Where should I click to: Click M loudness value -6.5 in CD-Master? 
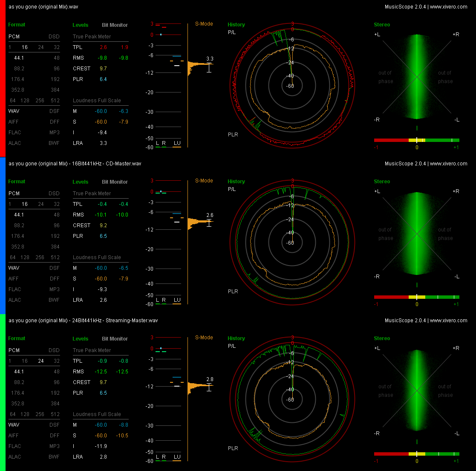(124, 268)
